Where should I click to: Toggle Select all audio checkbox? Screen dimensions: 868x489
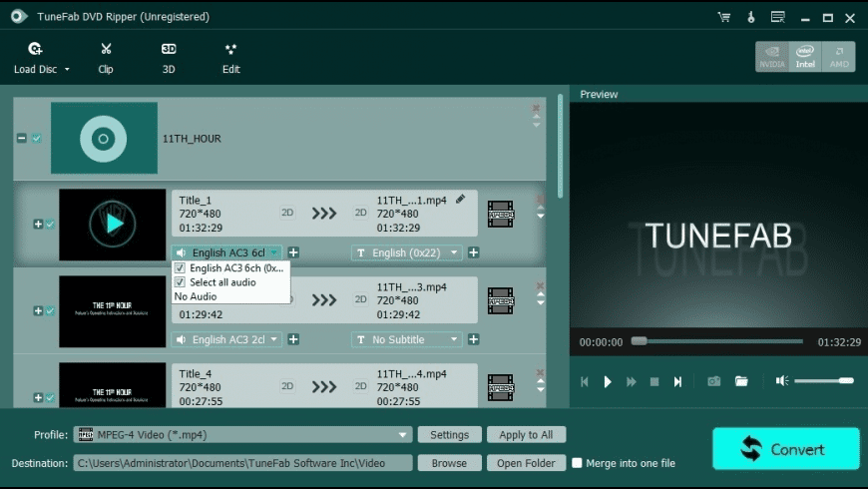181,282
